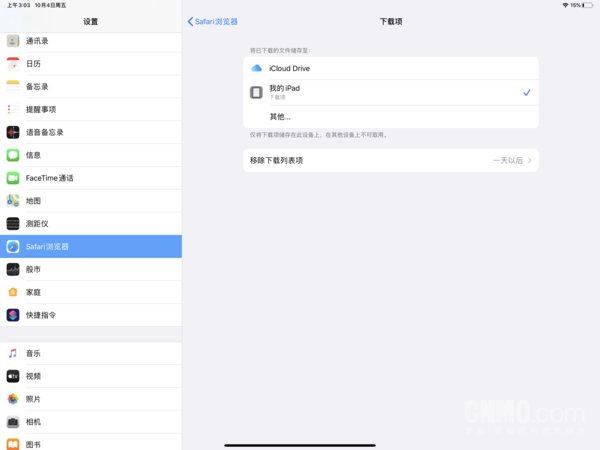Select the FaceTime通话 icon
This screenshot has width=600, height=450.
click(13, 178)
